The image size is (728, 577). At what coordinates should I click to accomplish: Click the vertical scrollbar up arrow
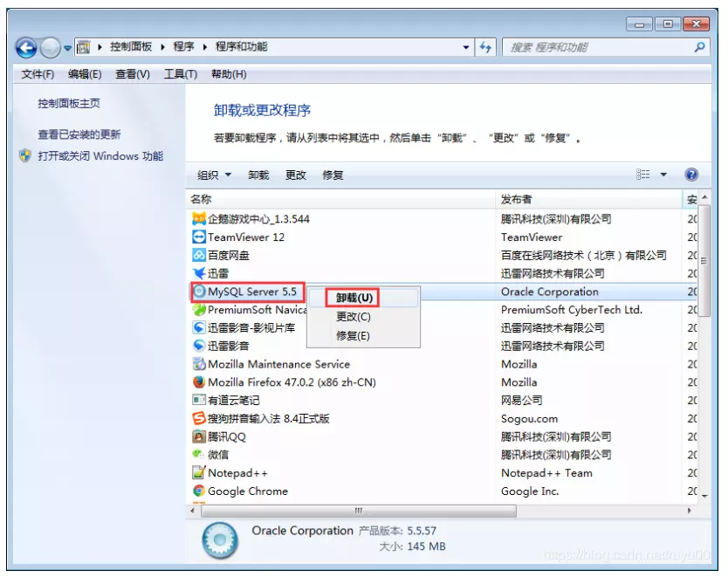point(704,198)
